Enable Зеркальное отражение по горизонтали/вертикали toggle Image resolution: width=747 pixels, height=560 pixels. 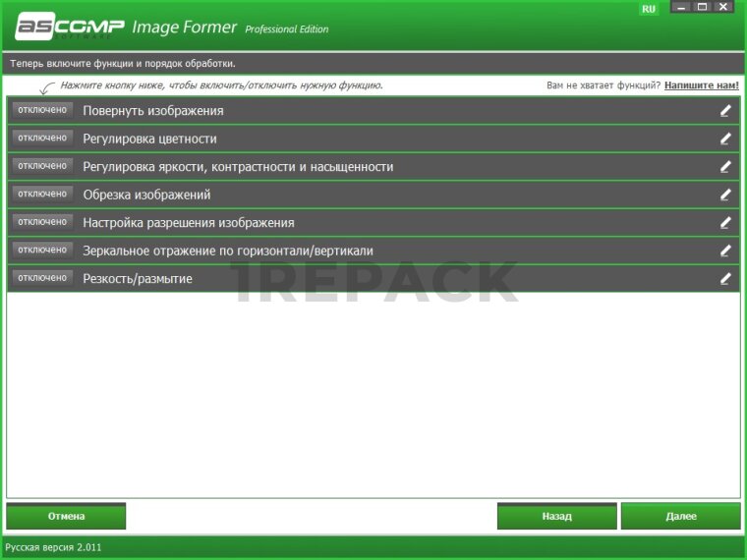point(42,250)
